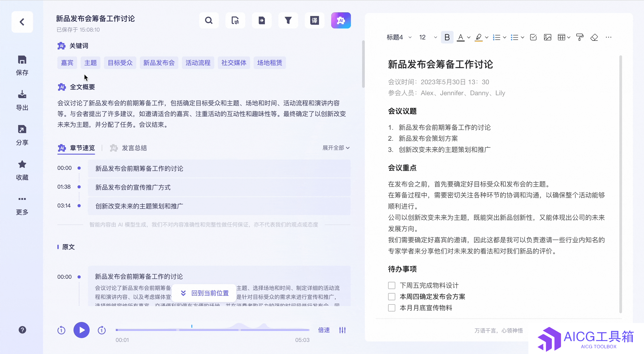Rewind audio with the back-skip button

(61, 330)
